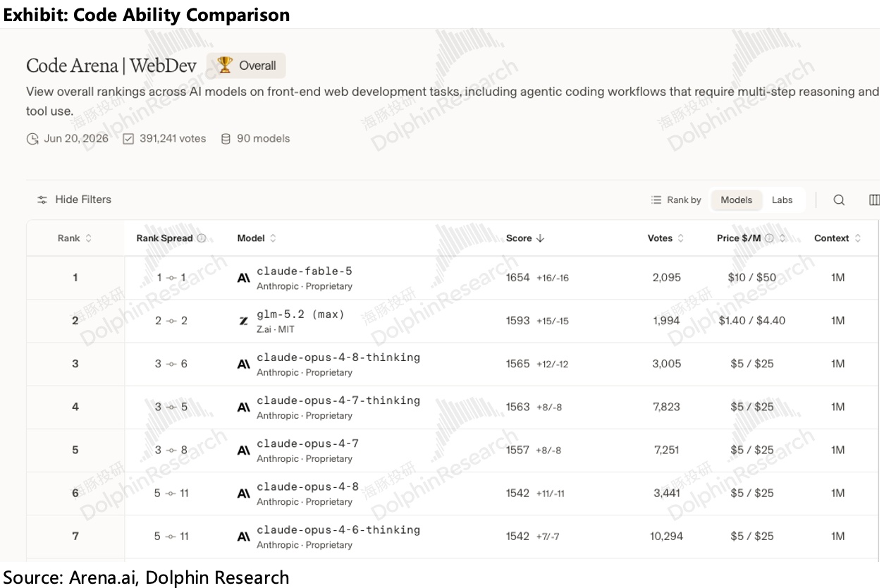
Task: Click the search magnifier icon
Action: pos(839,200)
